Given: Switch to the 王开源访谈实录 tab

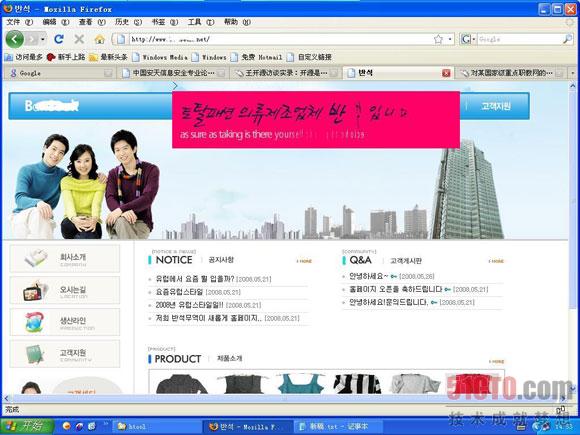Looking at the screenshot, I should coord(285,73).
